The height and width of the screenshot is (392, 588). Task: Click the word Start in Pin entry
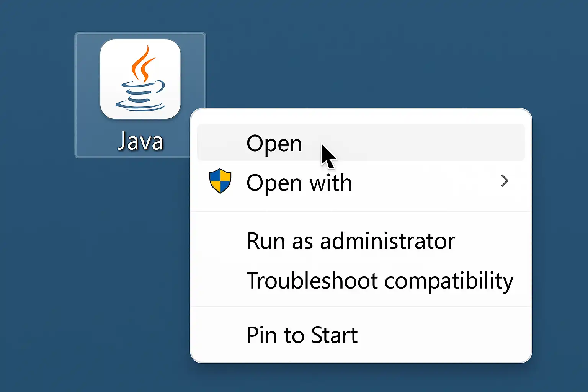coord(334,335)
